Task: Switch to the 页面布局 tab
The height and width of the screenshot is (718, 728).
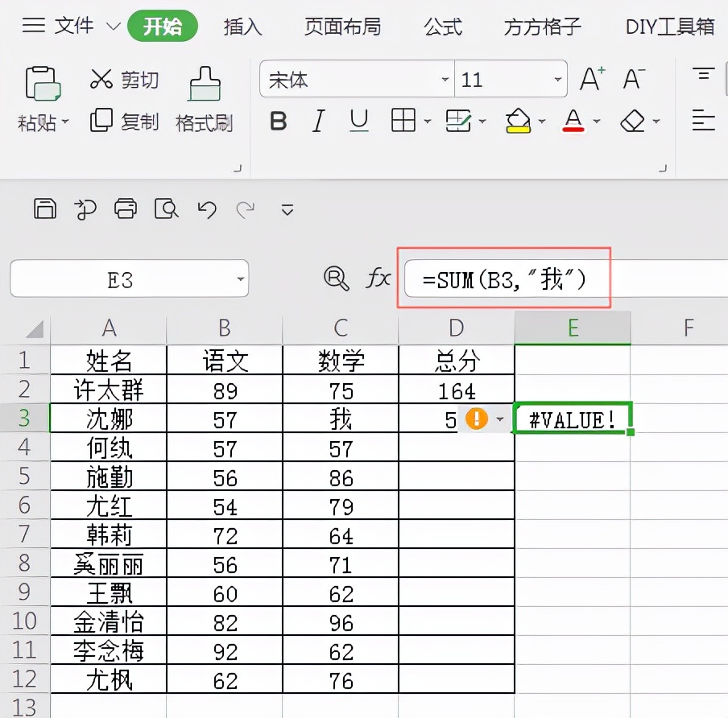Action: (342, 27)
